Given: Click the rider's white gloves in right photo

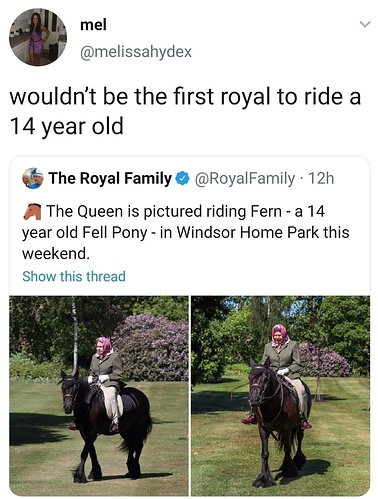Looking at the screenshot, I should (283, 372).
